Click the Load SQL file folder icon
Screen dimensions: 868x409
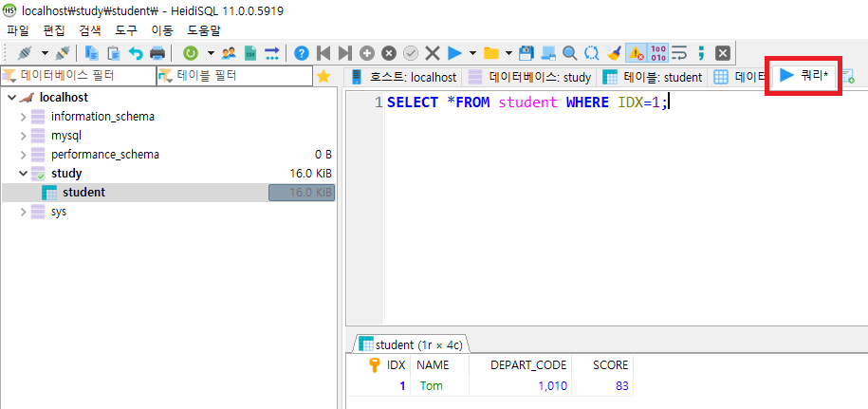pos(491,53)
